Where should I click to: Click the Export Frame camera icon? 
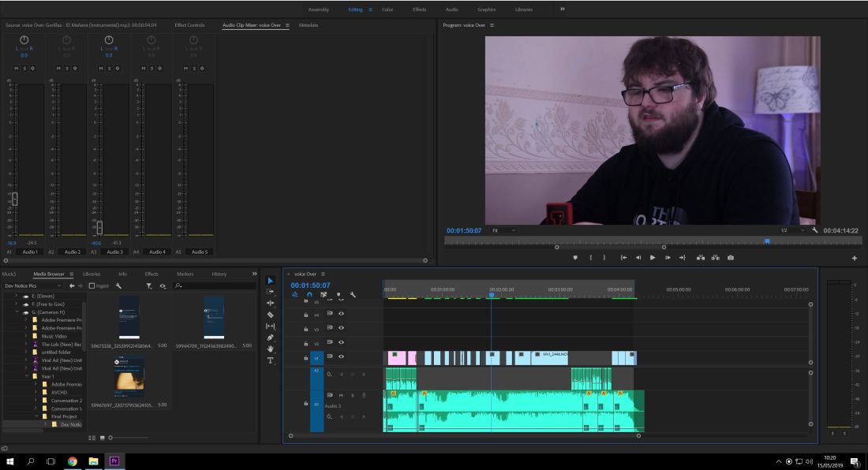731,257
